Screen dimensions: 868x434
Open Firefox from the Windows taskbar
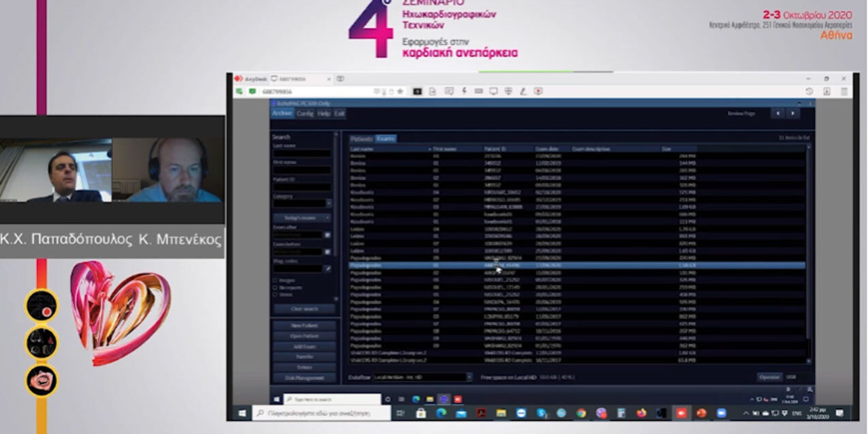[x=640, y=413]
